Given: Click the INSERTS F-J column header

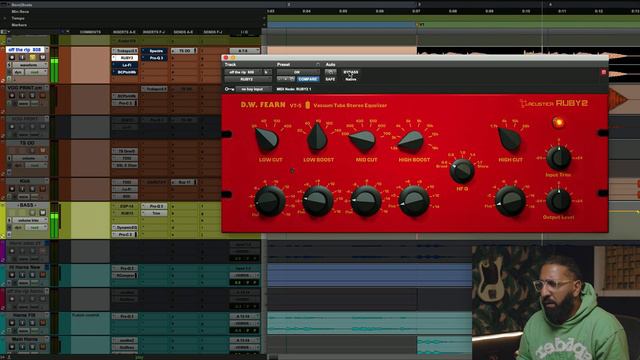Looking at the screenshot, I should (x=154, y=32).
